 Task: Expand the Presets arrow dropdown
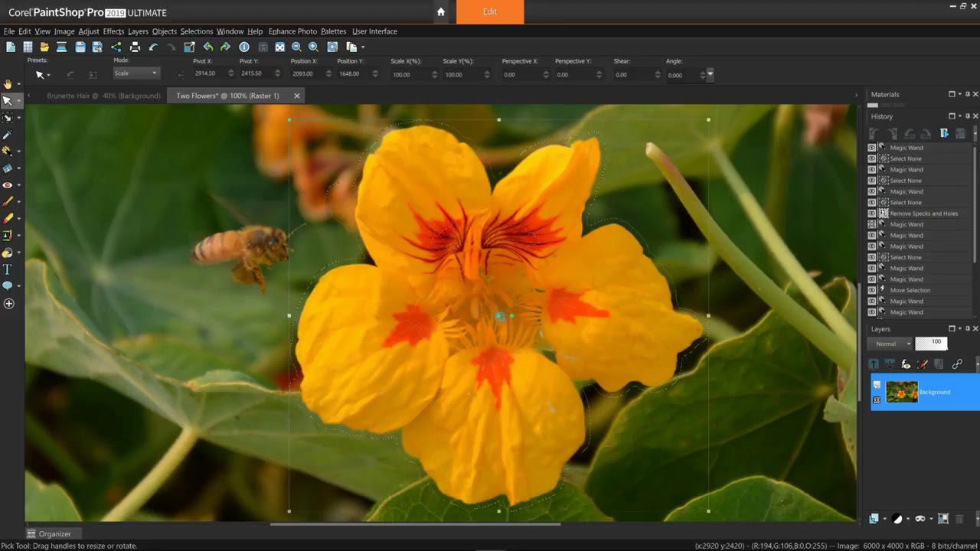(x=47, y=75)
